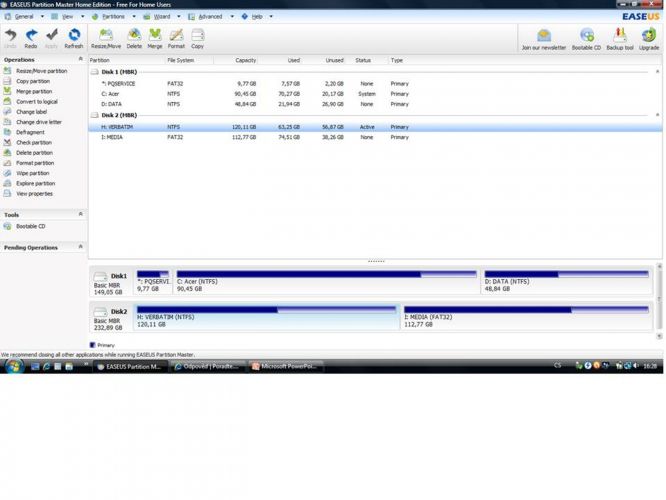Click the Copy toolbar icon
Image resolution: width=666 pixels, height=500 pixels.
tap(198, 38)
